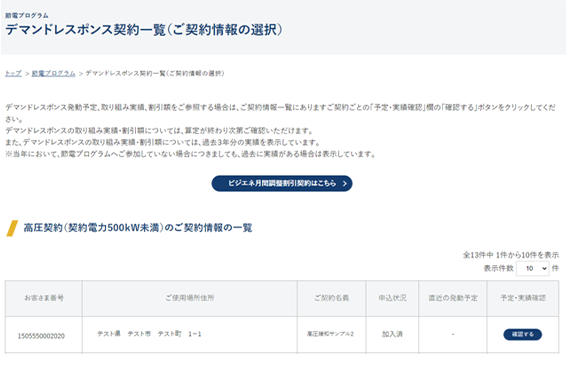
Task: Click the 加入済 status cell
Action: (392, 334)
